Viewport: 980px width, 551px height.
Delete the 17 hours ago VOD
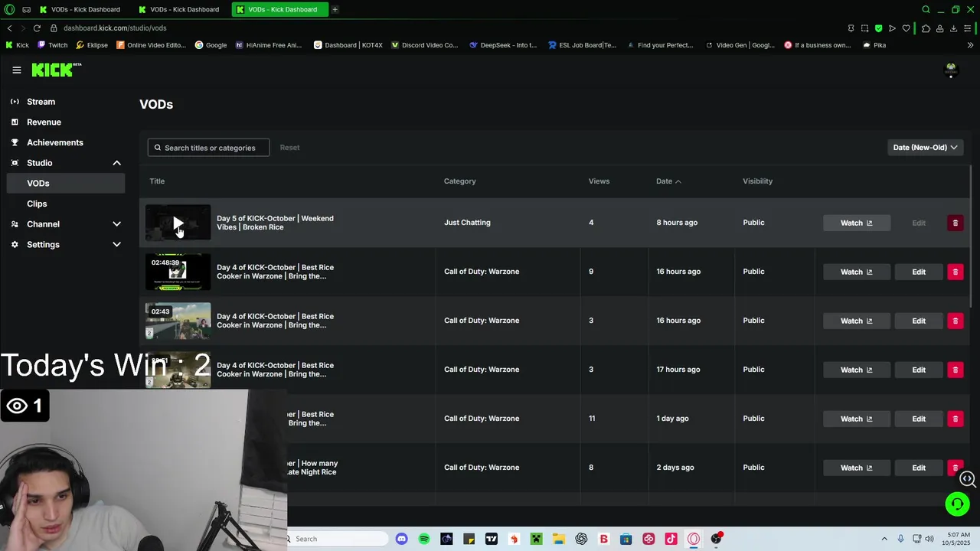point(955,370)
